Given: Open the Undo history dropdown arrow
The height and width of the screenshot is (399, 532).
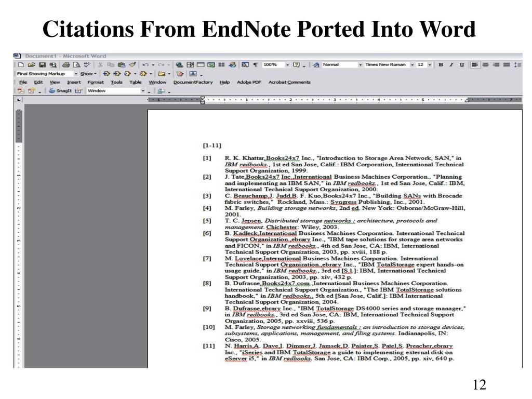Looking at the screenshot, I should (x=153, y=65).
